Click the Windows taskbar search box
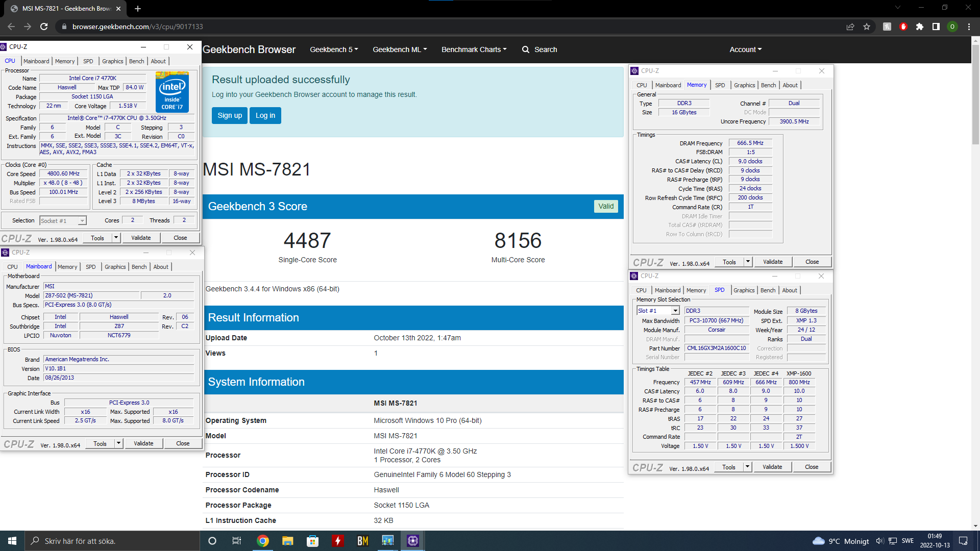Screen dimensions: 980x551 (x=112, y=541)
